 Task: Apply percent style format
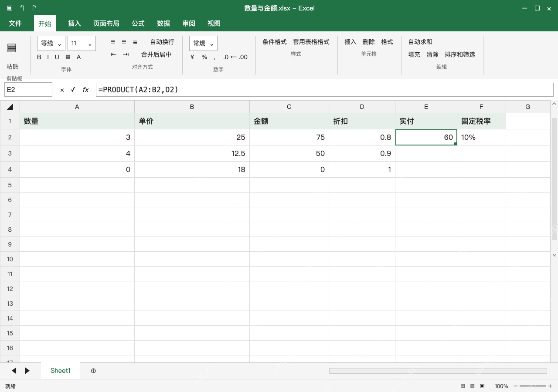[x=204, y=57]
